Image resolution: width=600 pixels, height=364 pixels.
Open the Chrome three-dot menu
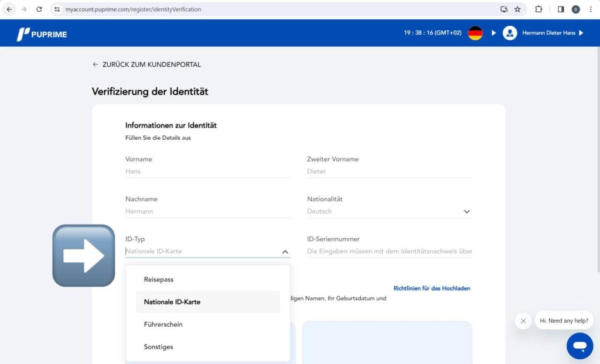pyautogui.click(x=591, y=9)
